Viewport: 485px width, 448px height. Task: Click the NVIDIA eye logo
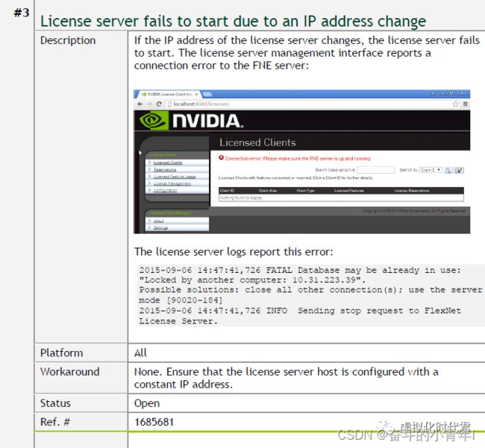[x=153, y=121]
